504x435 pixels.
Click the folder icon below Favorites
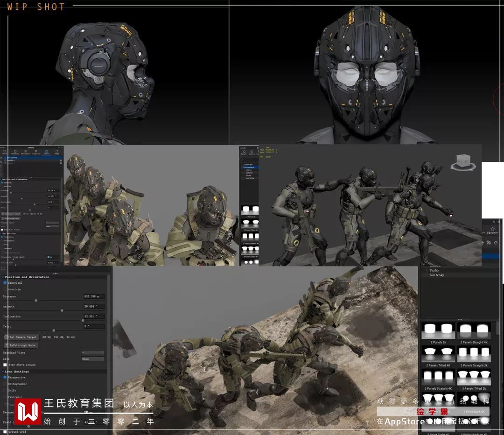click(489, 242)
